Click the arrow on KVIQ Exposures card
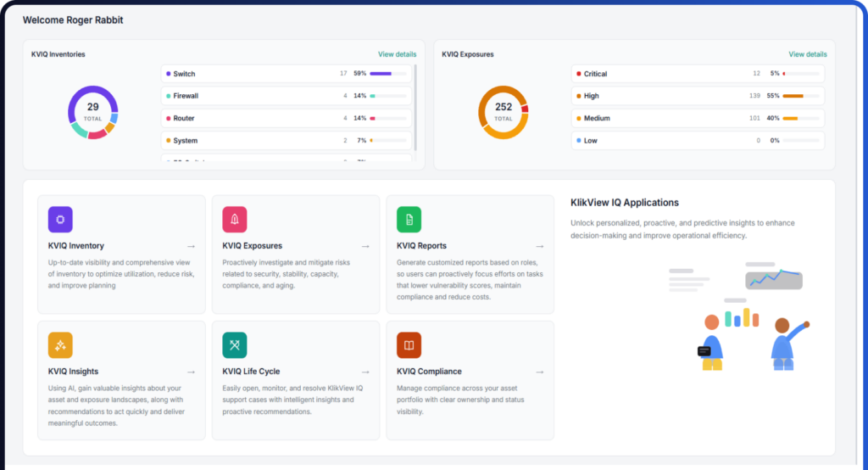The height and width of the screenshot is (470, 868). coord(365,246)
